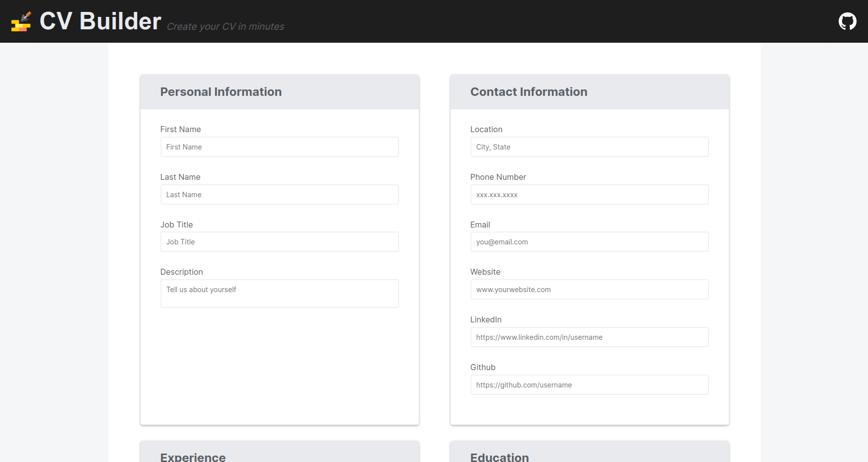Click into the Last Name text box
This screenshot has width=868, height=462.
coord(279,195)
